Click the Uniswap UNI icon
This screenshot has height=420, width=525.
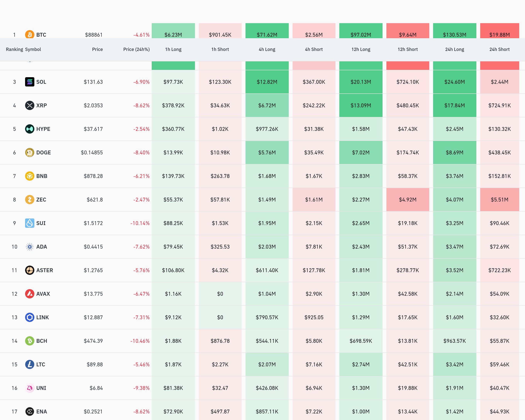click(30, 388)
